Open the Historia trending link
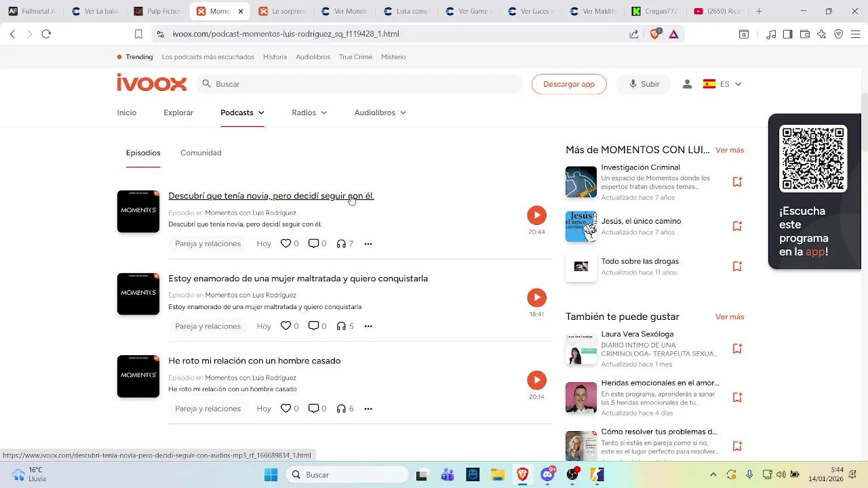The image size is (868, 488). click(x=275, y=57)
